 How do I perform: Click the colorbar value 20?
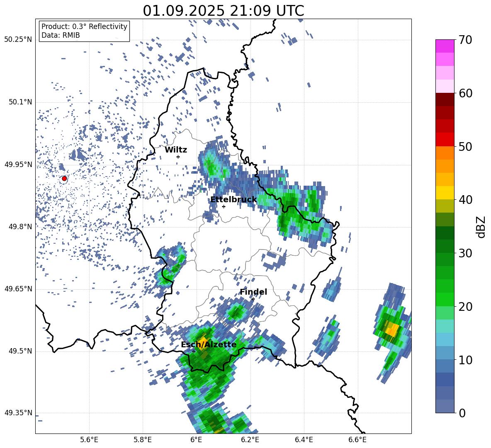point(465,306)
